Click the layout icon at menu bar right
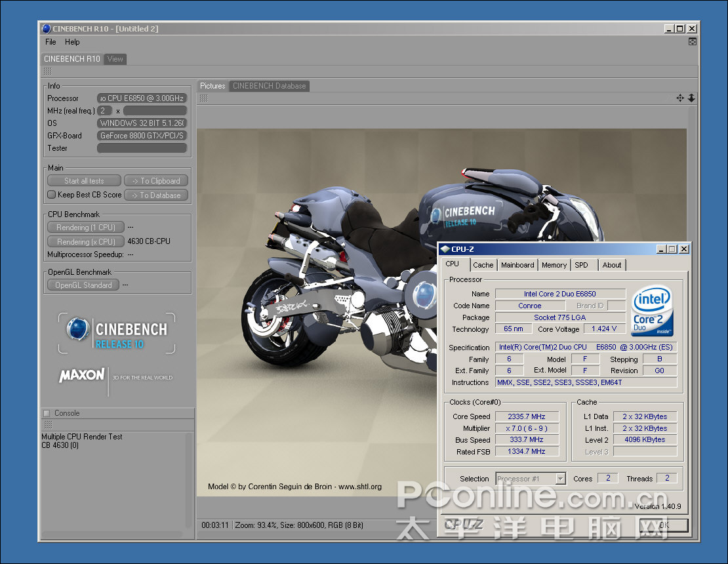This screenshot has height=564, width=728. (692, 42)
